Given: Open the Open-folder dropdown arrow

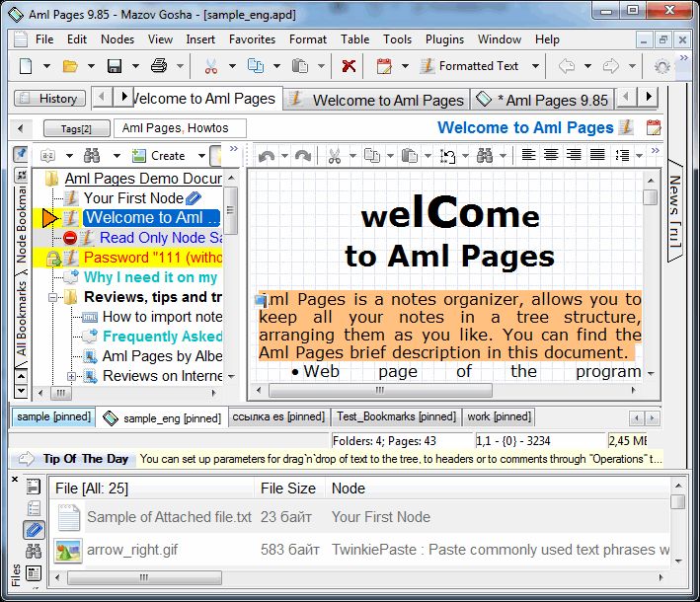Looking at the screenshot, I should [x=91, y=66].
